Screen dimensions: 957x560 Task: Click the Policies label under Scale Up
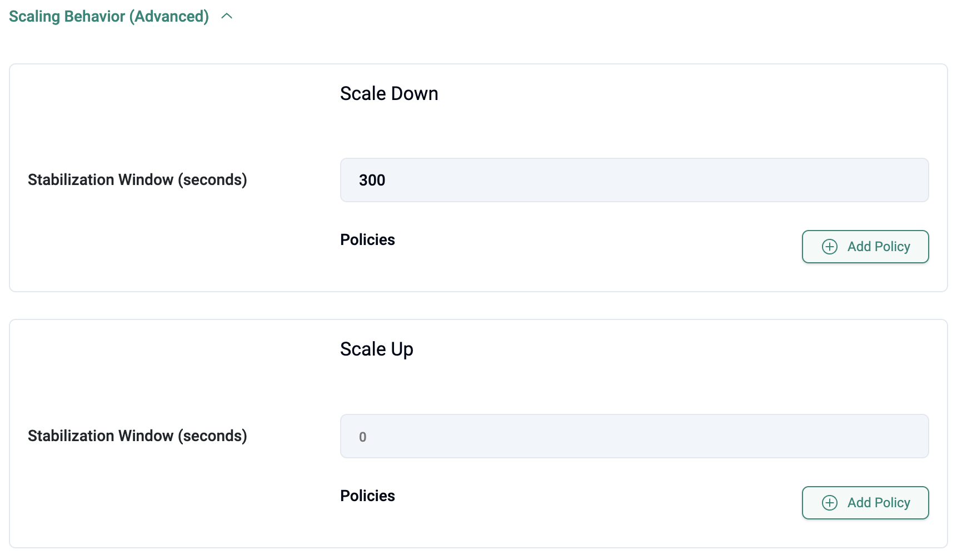(x=367, y=496)
